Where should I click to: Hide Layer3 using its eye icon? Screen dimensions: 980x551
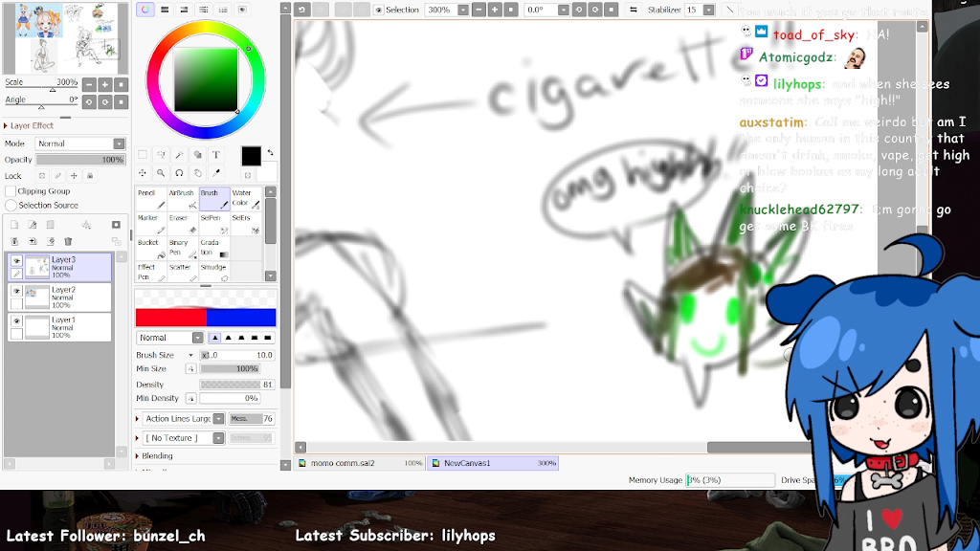17,260
